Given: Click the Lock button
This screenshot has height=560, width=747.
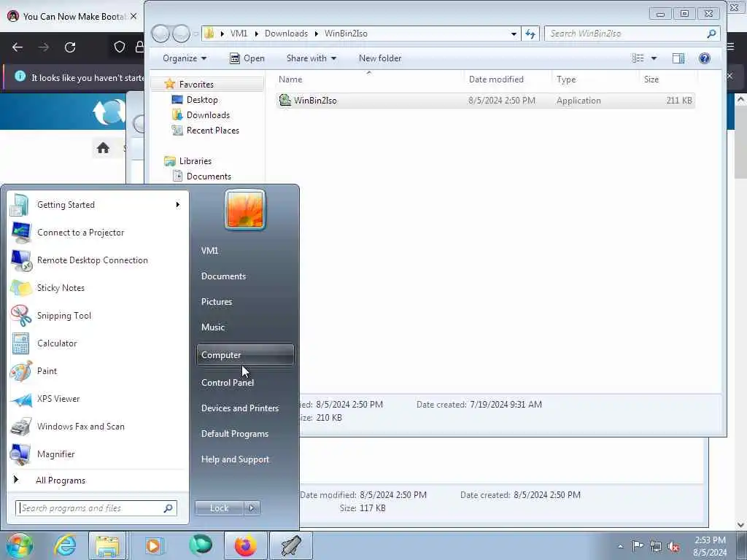Looking at the screenshot, I should (x=219, y=508).
